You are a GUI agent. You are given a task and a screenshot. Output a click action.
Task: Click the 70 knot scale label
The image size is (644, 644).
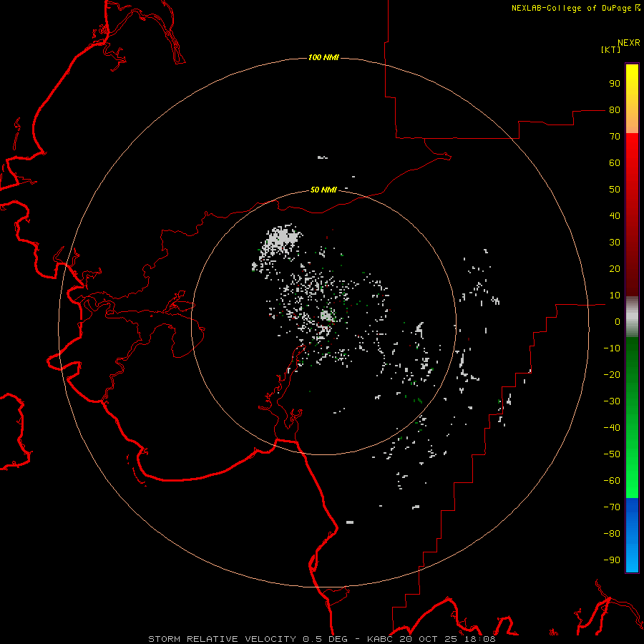pos(615,137)
